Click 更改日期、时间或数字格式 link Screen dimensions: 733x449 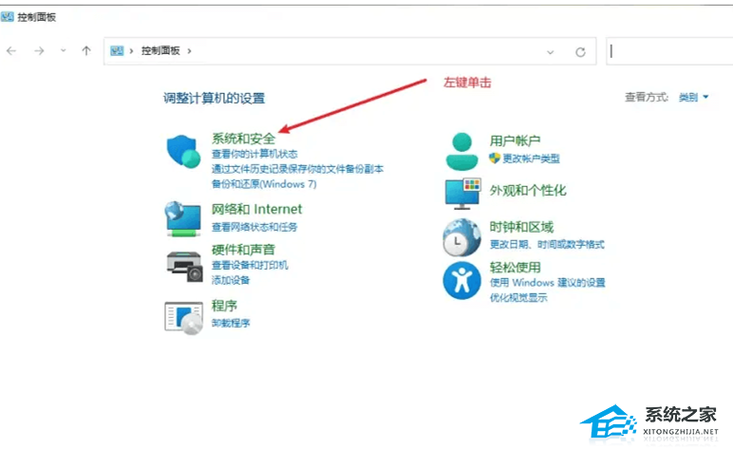[x=547, y=244]
